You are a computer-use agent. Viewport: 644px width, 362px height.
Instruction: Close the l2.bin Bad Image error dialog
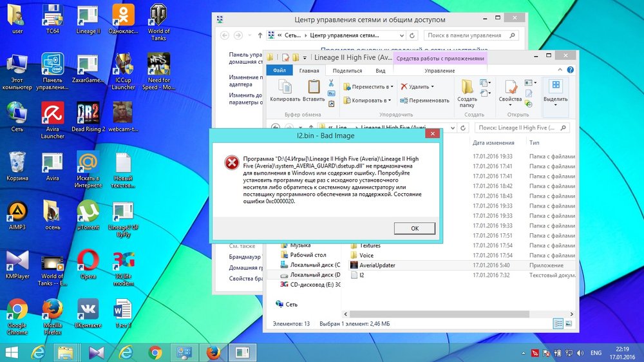coord(433,135)
